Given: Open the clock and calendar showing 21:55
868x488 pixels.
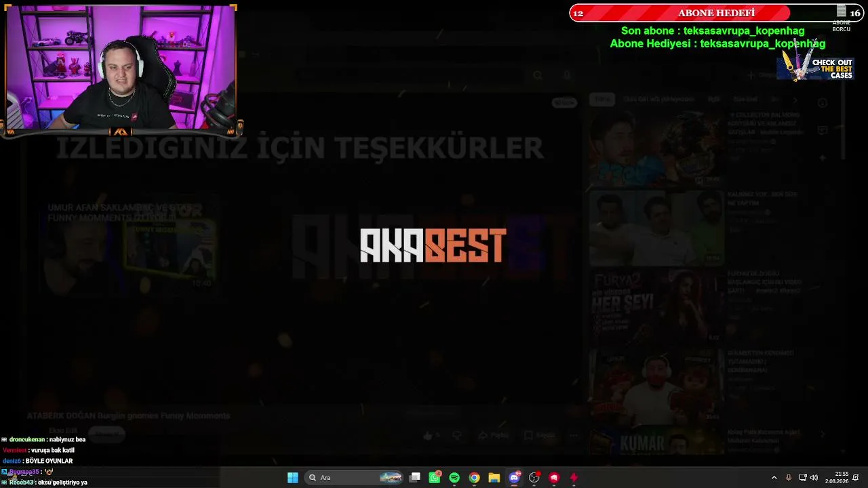Looking at the screenshot, I should 837,478.
